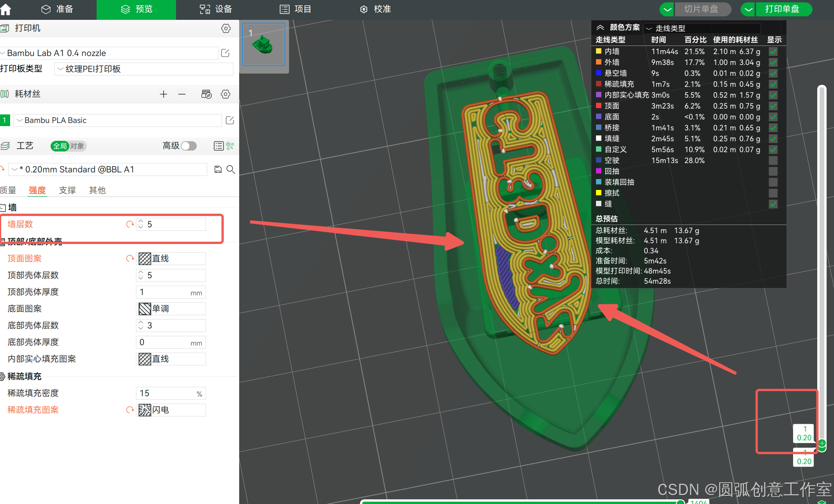Select plate 1 thumbnail
Viewport: 834px width, 504px height.
coord(264,44)
